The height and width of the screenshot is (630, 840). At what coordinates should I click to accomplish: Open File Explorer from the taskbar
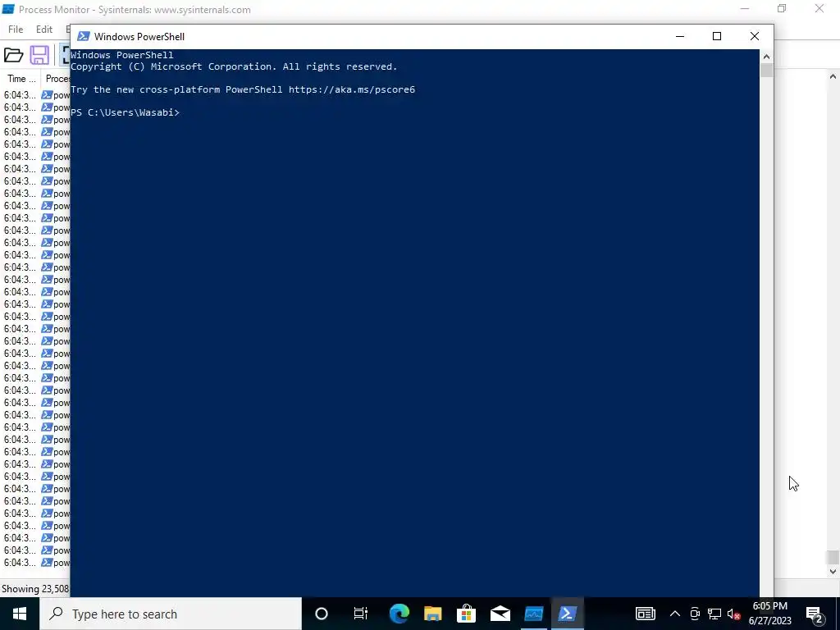coord(433,614)
